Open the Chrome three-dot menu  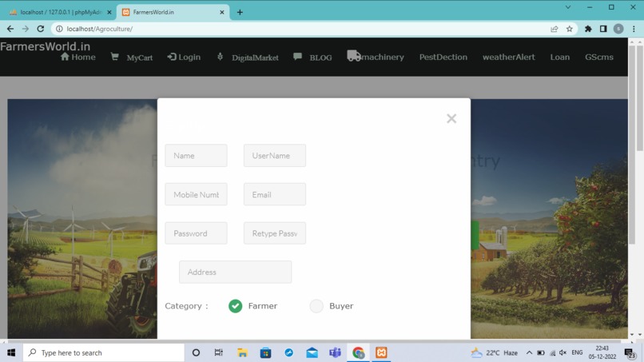pos(634,29)
